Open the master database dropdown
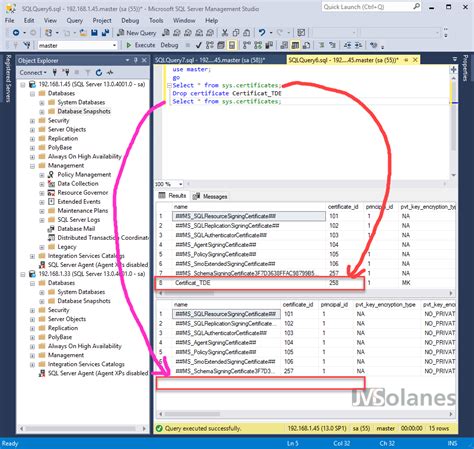Image resolution: width=474 pixels, height=449 pixels. tap(114, 45)
